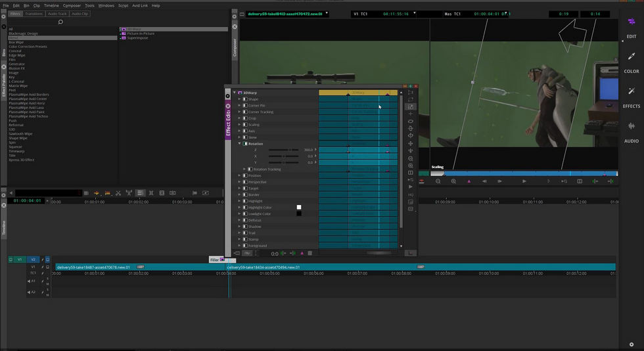Click the segment mode lines icon in timeline toolbar
Image resolution: width=644 pixels, height=351 pixels.
point(140,193)
